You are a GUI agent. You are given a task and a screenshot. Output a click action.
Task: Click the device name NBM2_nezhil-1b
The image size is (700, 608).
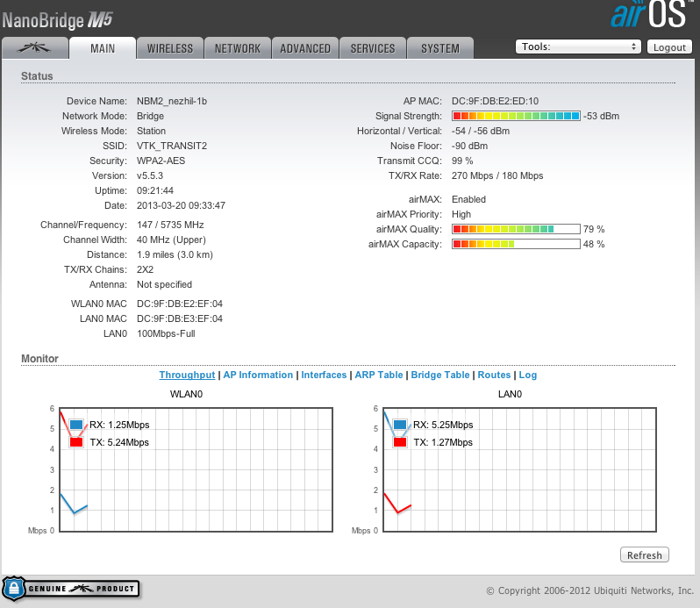(x=172, y=102)
